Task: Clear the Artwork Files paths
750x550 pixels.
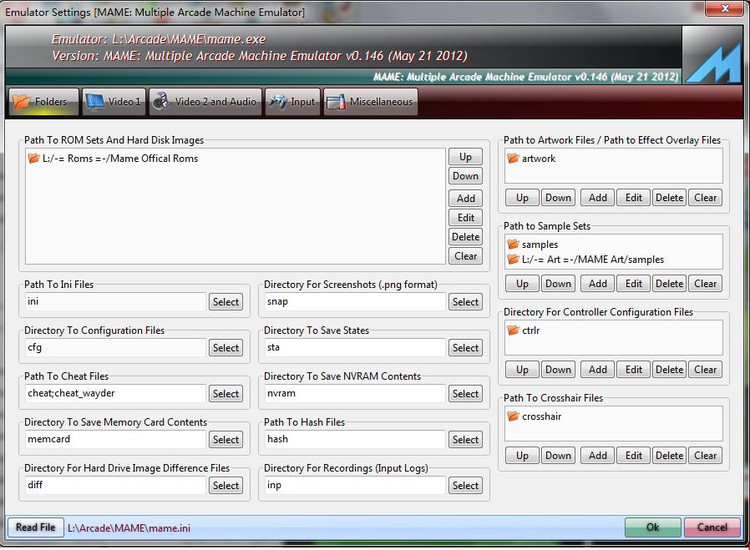Action: pos(705,198)
